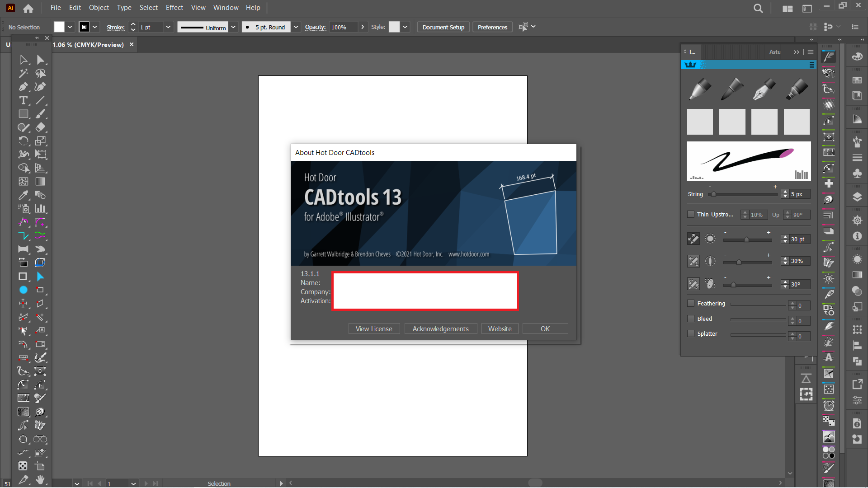
Task: Select the Width tool
Action: tap(24, 155)
